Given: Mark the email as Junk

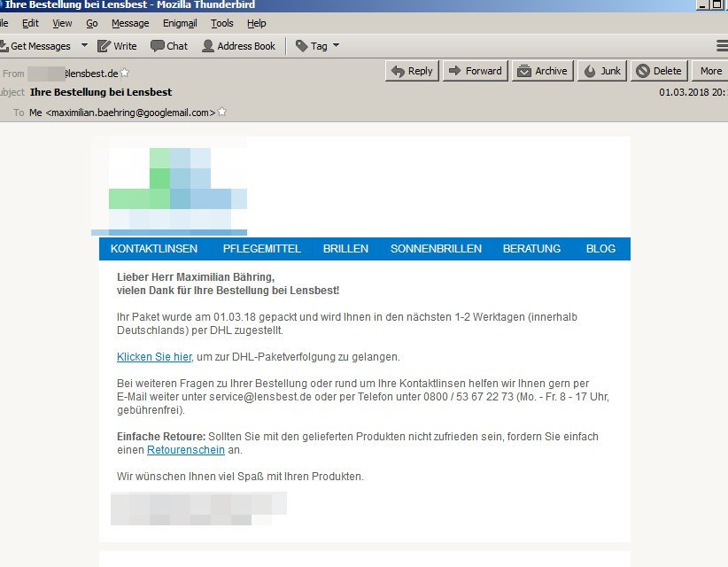Looking at the screenshot, I should point(602,71).
